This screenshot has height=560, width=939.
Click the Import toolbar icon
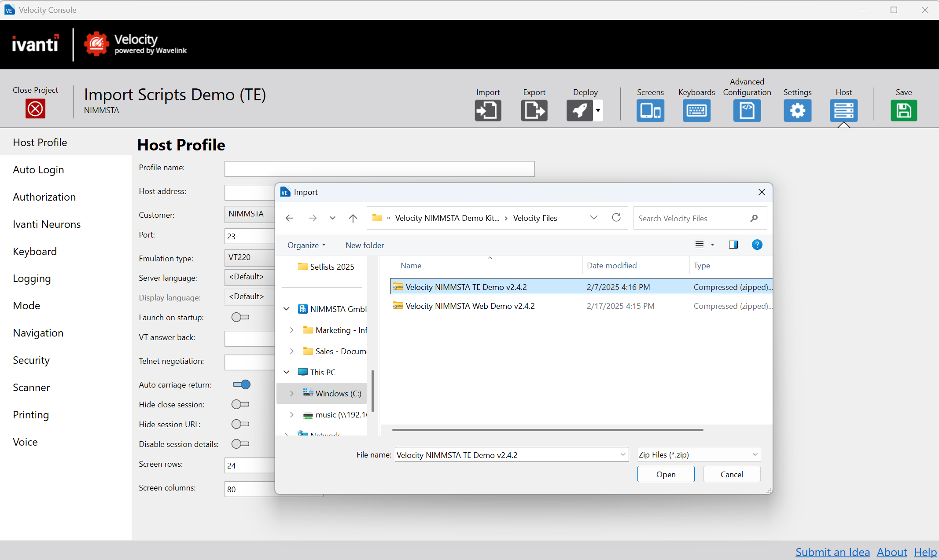coord(488,110)
